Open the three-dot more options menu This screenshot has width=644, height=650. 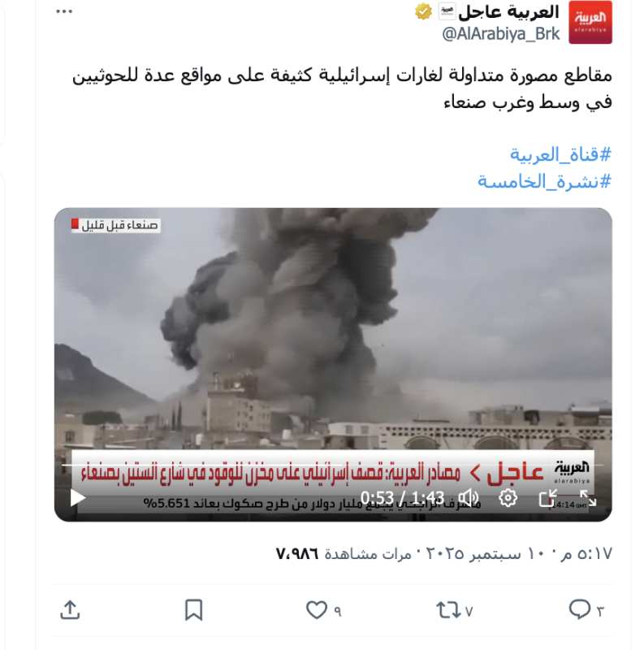(64, 11)
